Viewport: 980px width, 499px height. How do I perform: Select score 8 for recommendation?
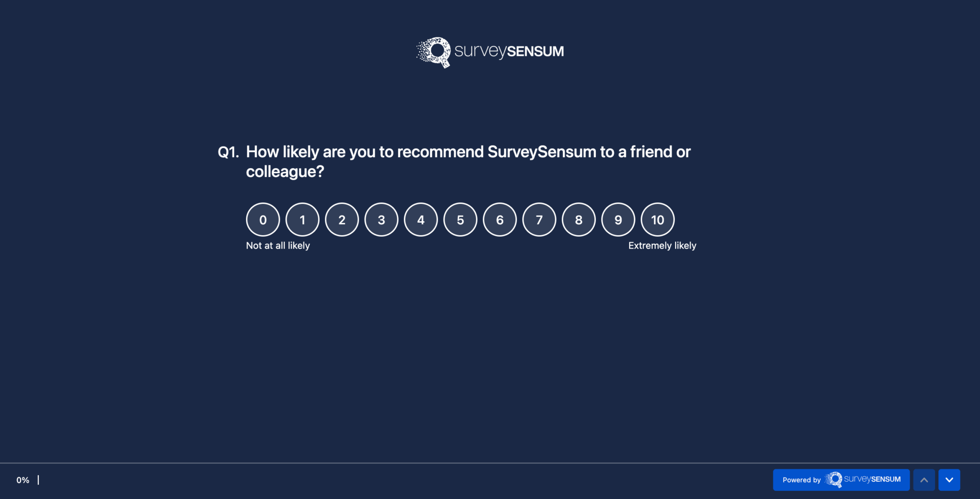pos(579,220)
